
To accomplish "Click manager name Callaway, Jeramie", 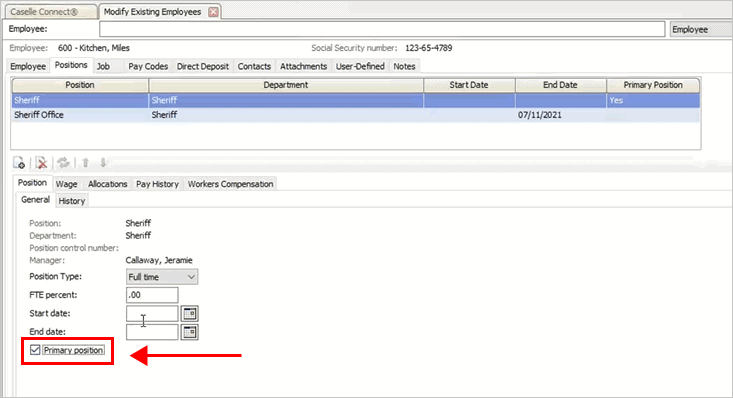I will click(x=159, y=260).
